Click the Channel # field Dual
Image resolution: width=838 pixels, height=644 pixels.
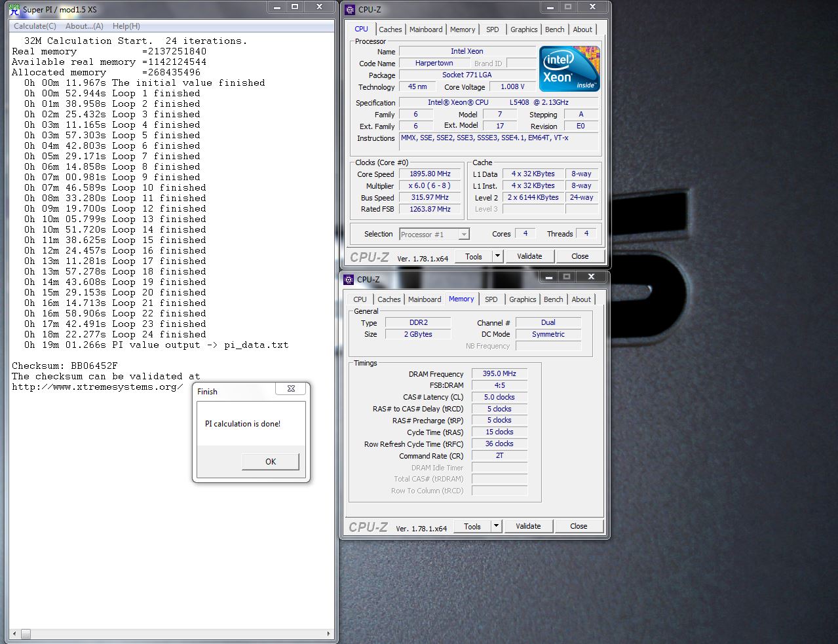point(548,323)
